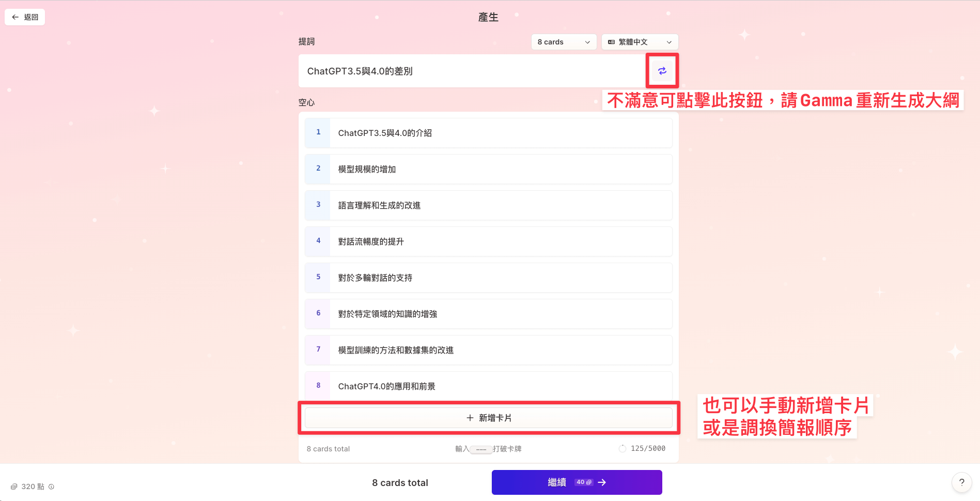Viewport: 980px width, 501px height.
Task: Click card 8 ChatGPT4.0的應用和前景
Action: pyautogui.click(x=500, y=386)
